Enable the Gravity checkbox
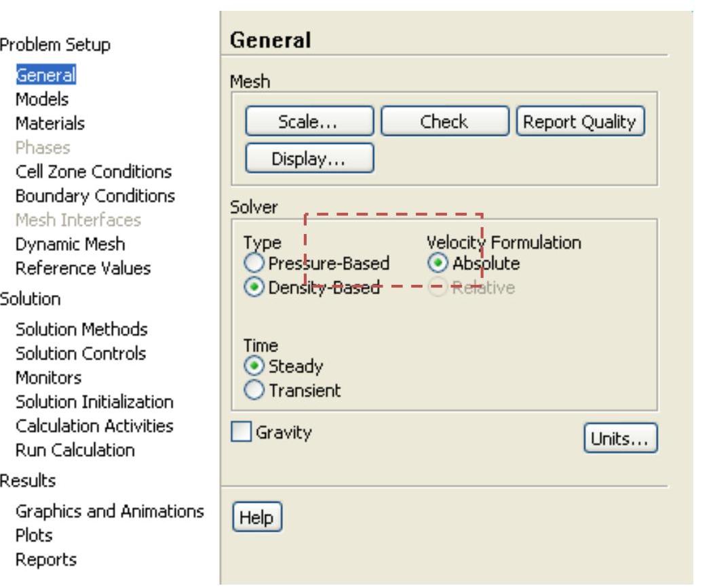This screenshot has height=588, width=715. click(x=241, y=433)
